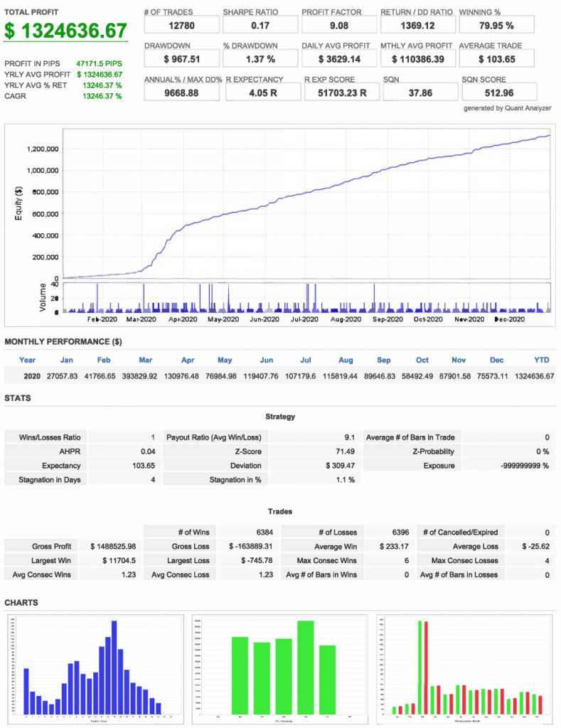561x728 pixels.
Task: Select the Sharpe Ratio value box
Action: coord(259,26)
